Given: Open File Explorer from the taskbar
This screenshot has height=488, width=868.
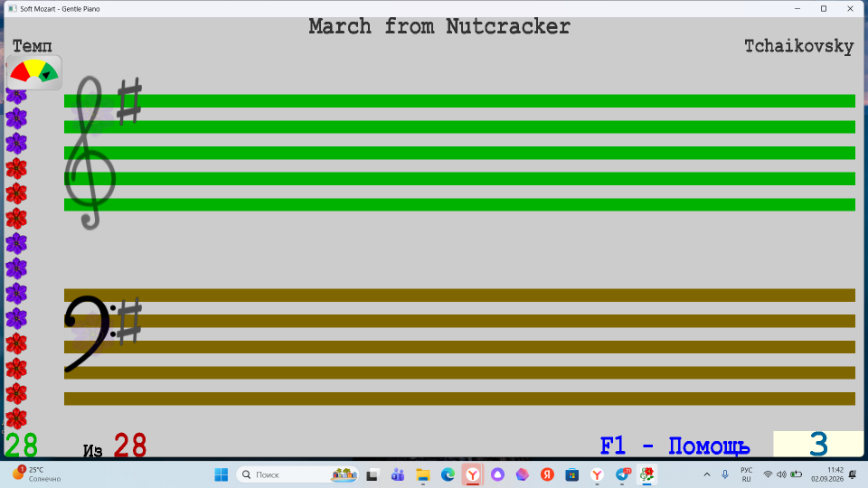Looking at the screenshot, I should click(423, 474).
